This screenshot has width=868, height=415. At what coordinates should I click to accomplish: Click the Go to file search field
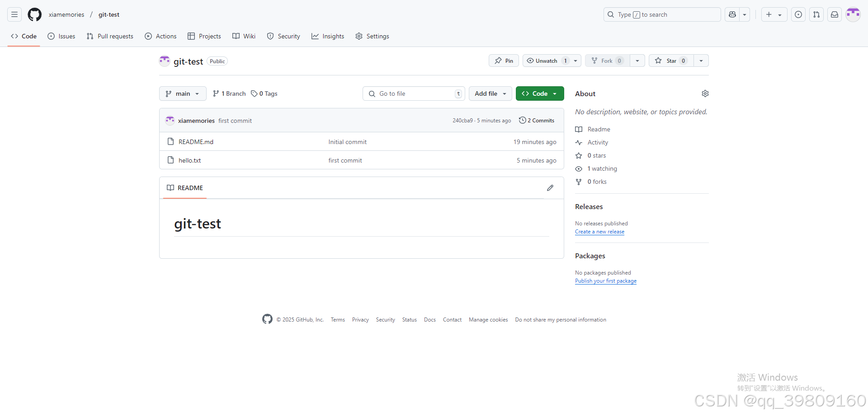[x=414, y=93]
